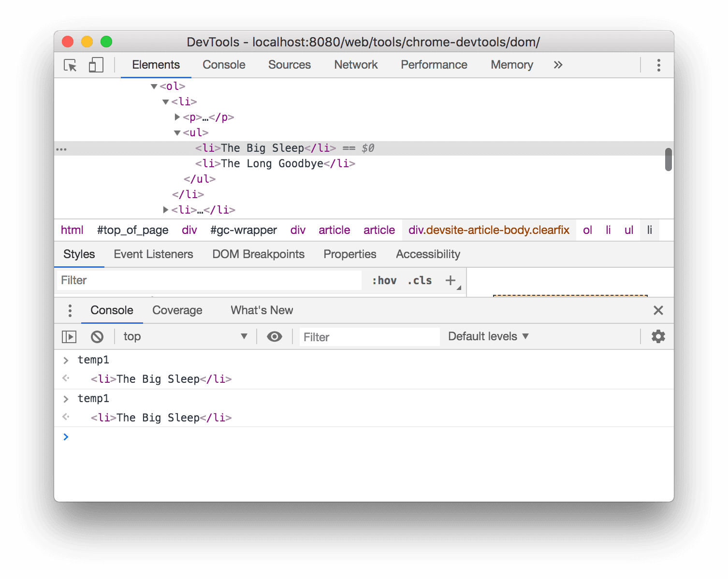Open the Accessibility tab
Viewport: 728px width, 579px height.
(428, 254)
